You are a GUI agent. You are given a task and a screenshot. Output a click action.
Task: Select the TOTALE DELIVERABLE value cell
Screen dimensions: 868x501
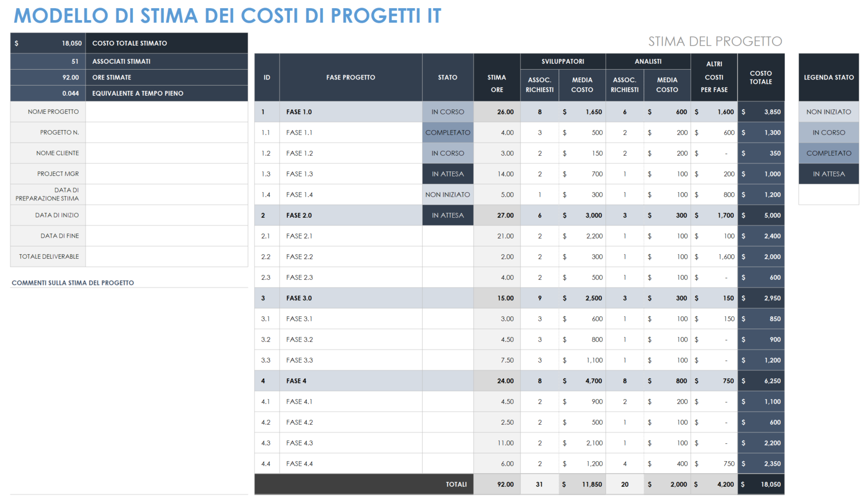(167, 256)
